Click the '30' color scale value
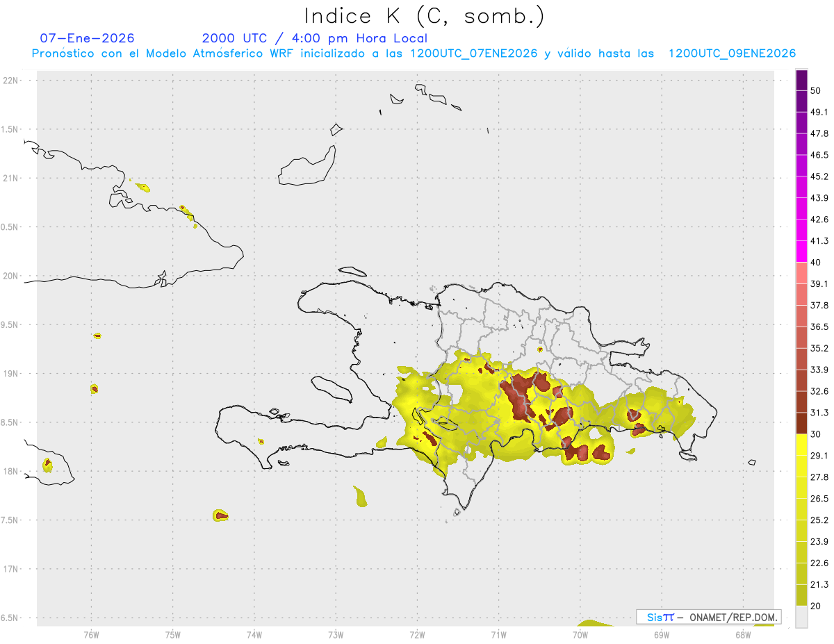 [816, 434]
